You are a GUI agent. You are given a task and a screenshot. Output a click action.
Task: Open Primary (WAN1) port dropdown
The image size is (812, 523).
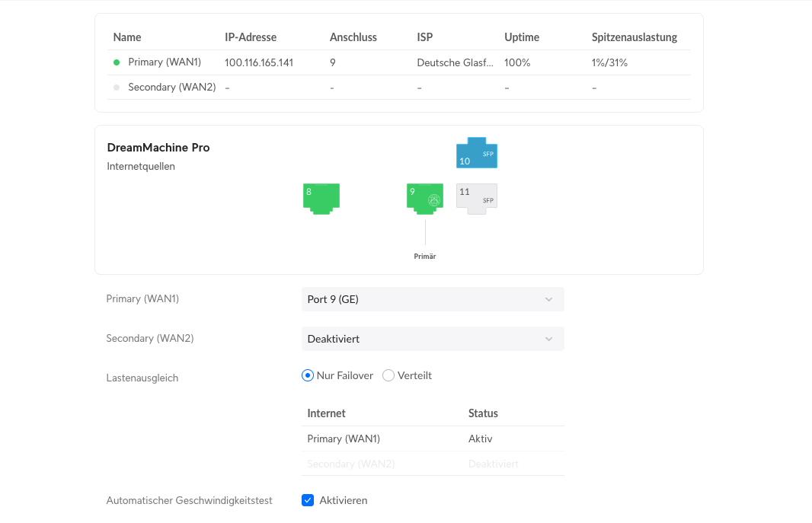[433, 299]
